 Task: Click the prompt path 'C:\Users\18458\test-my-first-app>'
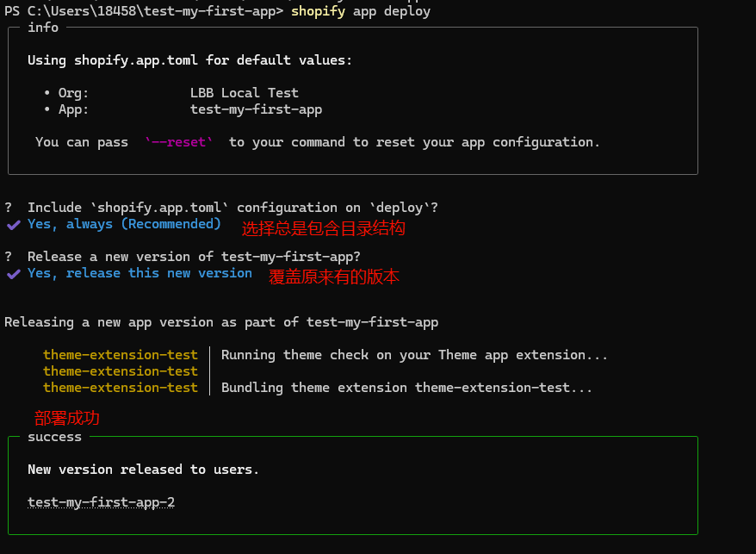click(155, 11)
